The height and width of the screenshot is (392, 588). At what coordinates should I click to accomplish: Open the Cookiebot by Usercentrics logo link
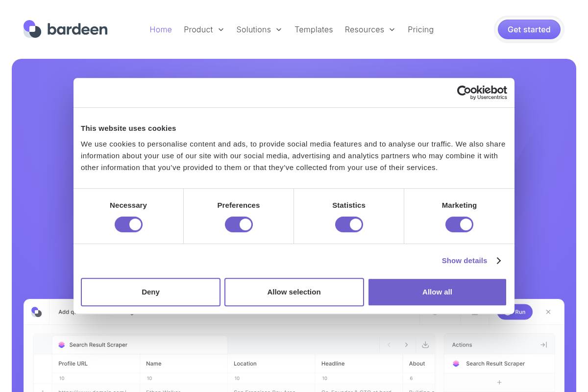tap(482, 93)
